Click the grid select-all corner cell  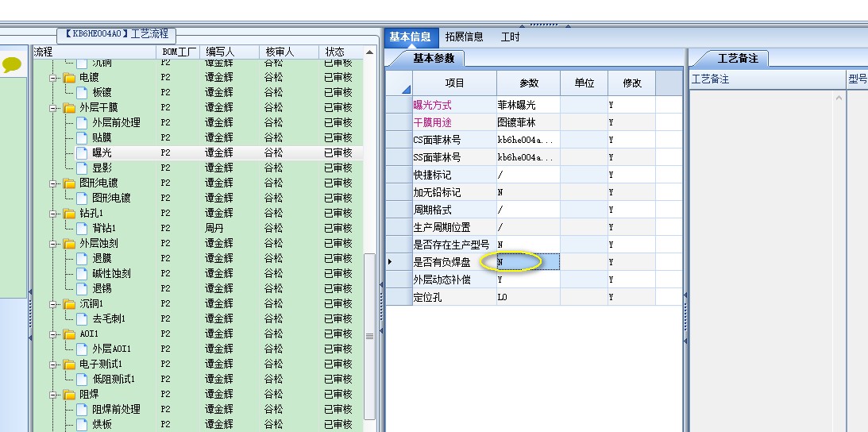[x=399, y=83]
